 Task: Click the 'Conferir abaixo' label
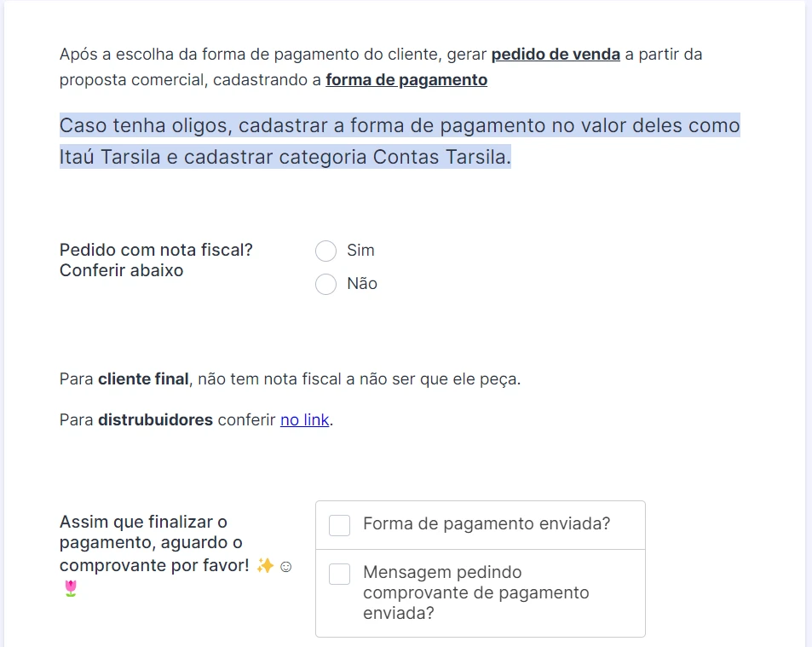pyautogui.click(x=123, y=270)
